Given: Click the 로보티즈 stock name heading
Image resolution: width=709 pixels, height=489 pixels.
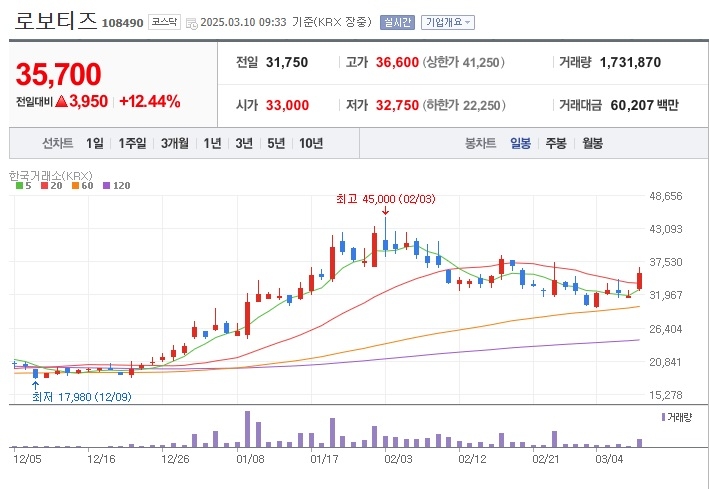Looking at the screenshot, I should [56, 21].
